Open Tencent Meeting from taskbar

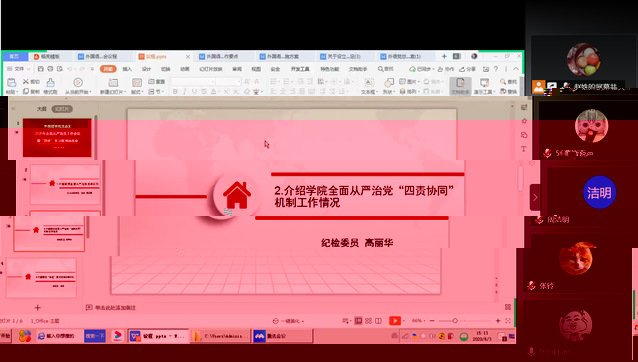pos(282,336)
